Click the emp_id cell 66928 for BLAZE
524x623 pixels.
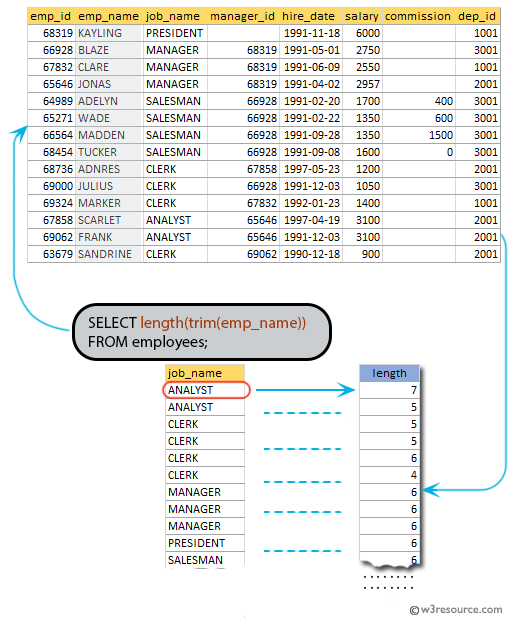click(x=51, y=50)
